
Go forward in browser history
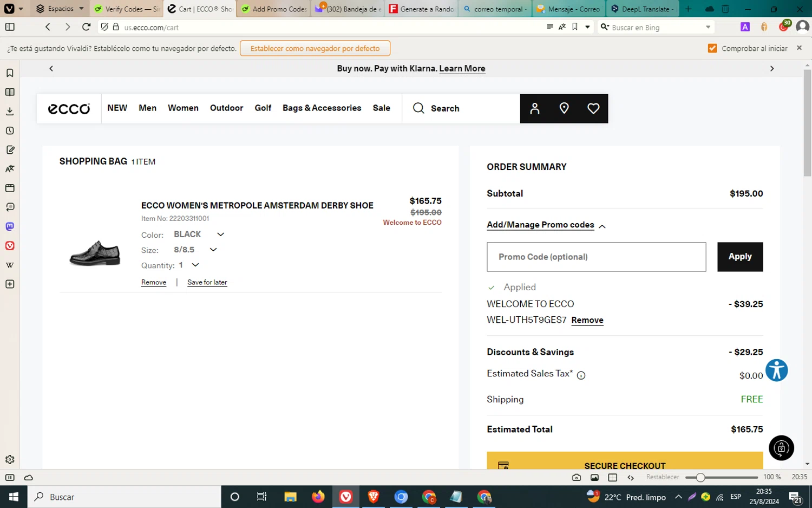(67, 27)
